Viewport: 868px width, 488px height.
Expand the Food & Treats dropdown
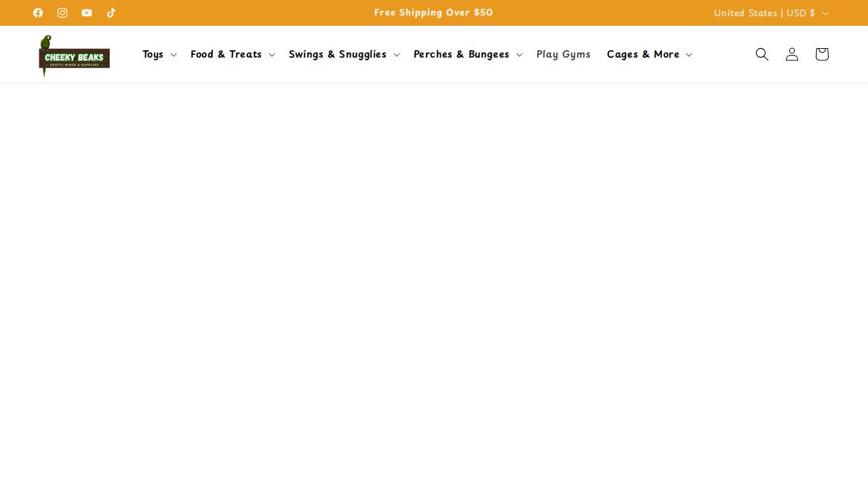[232, 54]
